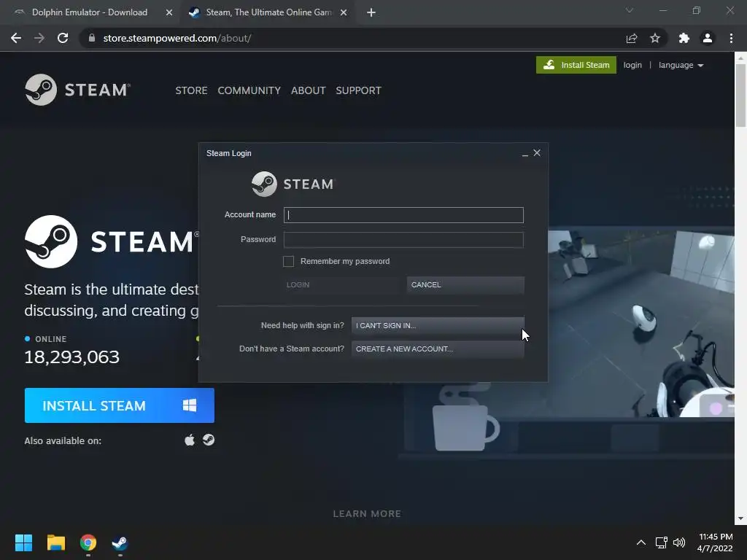Click I CAN'T SIGN IN... button
Screen dimensions: 747x560
438,326
